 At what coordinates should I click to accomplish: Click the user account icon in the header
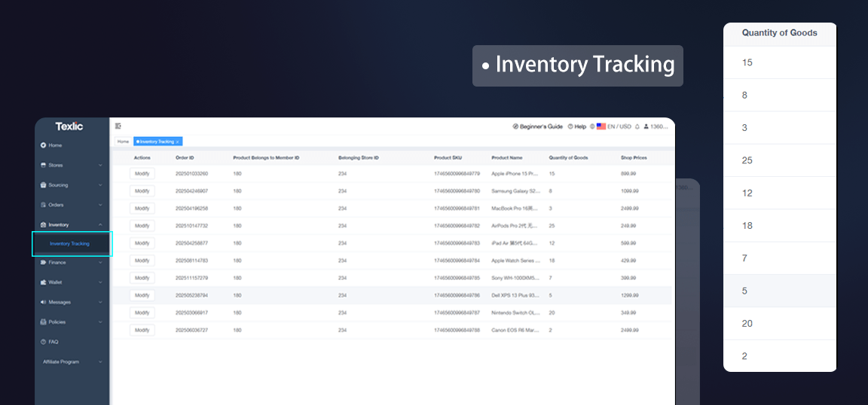coord(646,126)
